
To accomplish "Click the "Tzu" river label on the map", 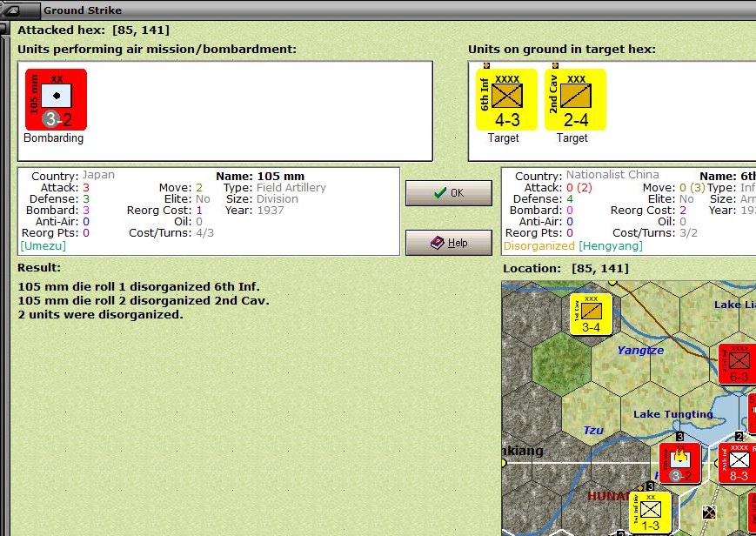I will [593, 430].
